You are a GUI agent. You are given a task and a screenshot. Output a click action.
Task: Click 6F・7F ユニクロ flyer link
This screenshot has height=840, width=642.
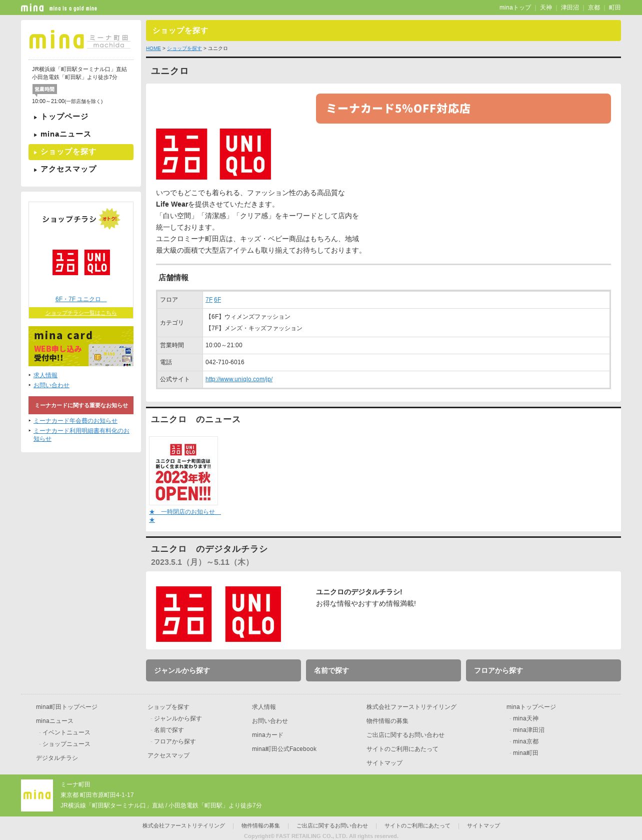(81, 299)
